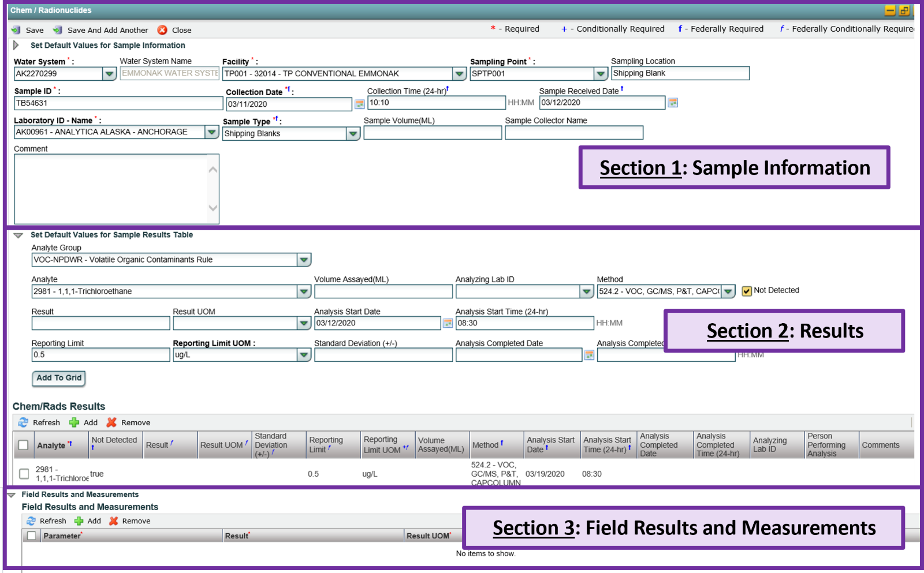
Task: Remove a row from Chem/Rads Results
Action: (x=111, y=422)
